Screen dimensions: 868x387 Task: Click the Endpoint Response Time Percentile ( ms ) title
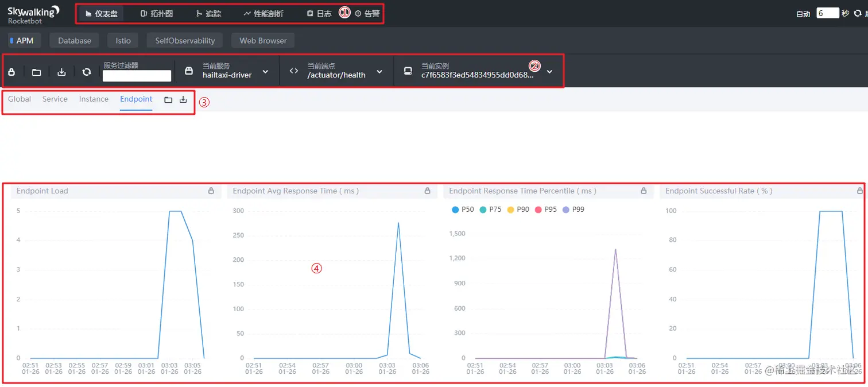(523, 191)
